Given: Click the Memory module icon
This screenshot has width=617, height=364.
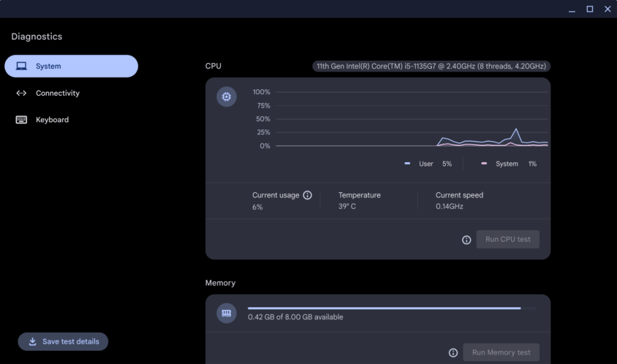Looking at the screenshot, I should (x=227, y=313).
